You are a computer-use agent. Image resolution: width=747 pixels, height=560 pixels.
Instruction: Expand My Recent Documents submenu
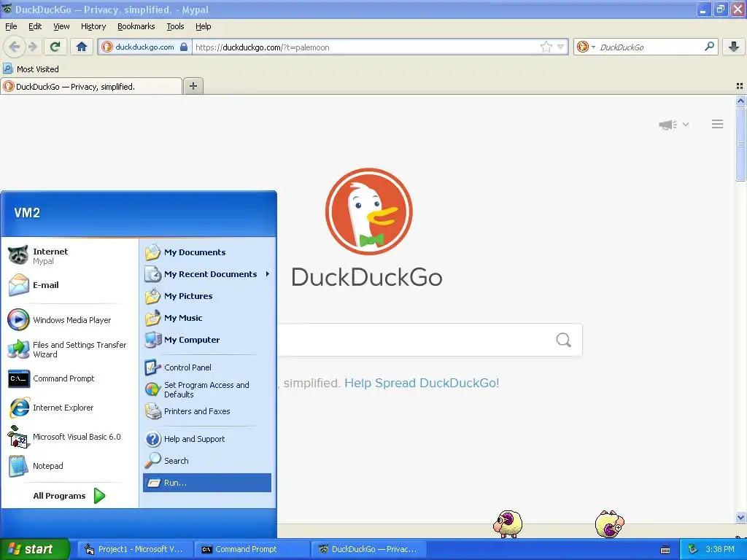pos(207,274)
